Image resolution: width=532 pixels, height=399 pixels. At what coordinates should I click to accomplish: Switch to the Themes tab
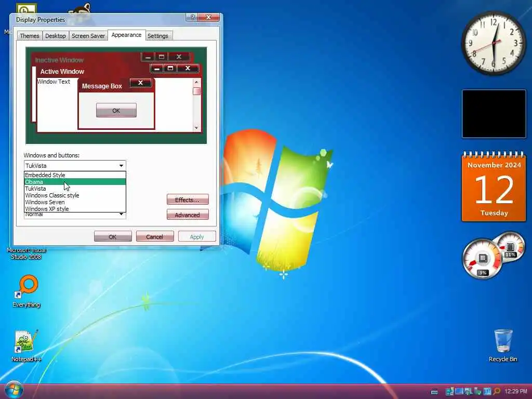[x=30, y=36]
